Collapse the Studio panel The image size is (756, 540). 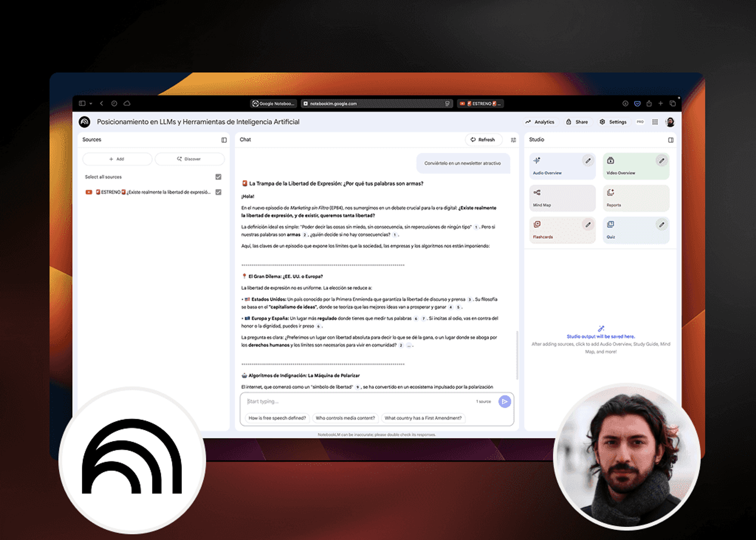click(671, 140)
